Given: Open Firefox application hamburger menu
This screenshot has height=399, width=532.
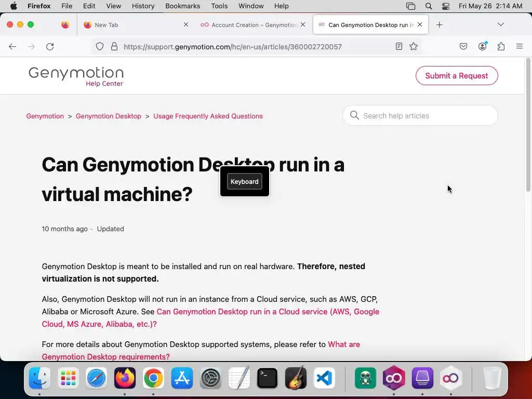Looking at the screenshot, I should [520, 46].
